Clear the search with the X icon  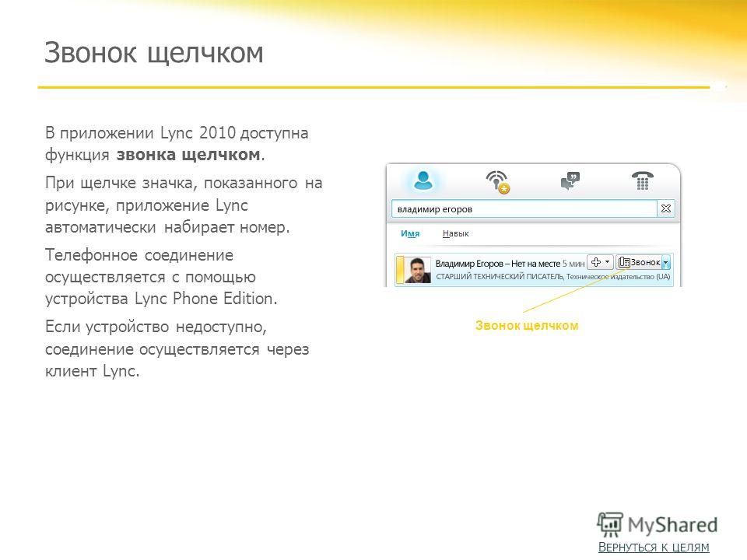[666, 208]
